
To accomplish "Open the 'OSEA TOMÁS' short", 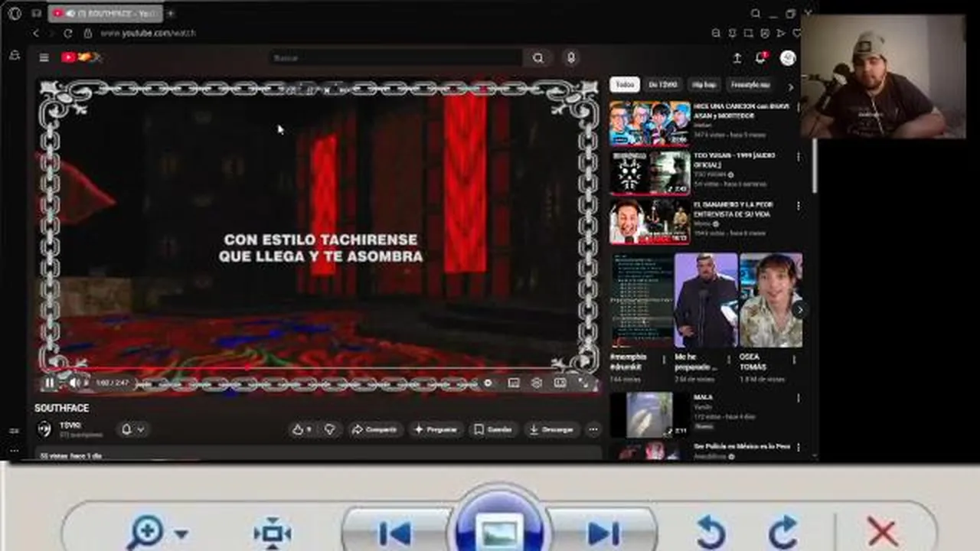I will click(x=771, y=301).
